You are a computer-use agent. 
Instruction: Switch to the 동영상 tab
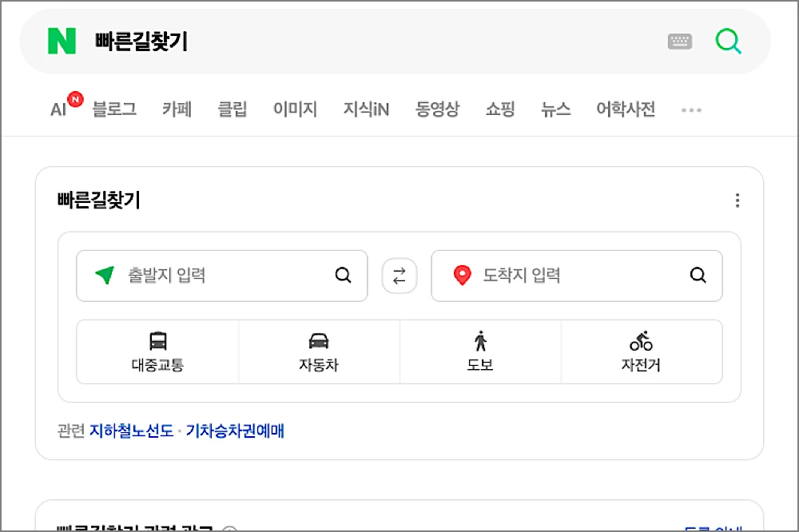[x=437, y=109]
